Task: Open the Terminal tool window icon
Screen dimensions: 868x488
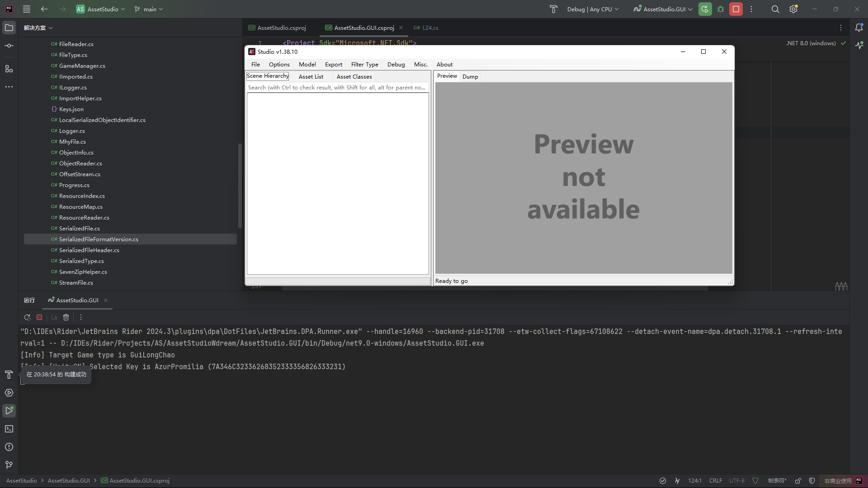Action: click(9, 429)
